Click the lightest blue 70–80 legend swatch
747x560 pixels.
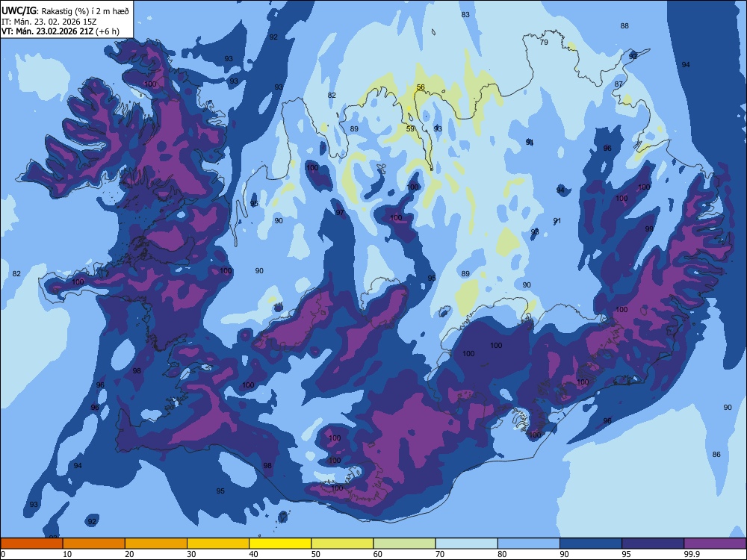click(x=466, y=544)
